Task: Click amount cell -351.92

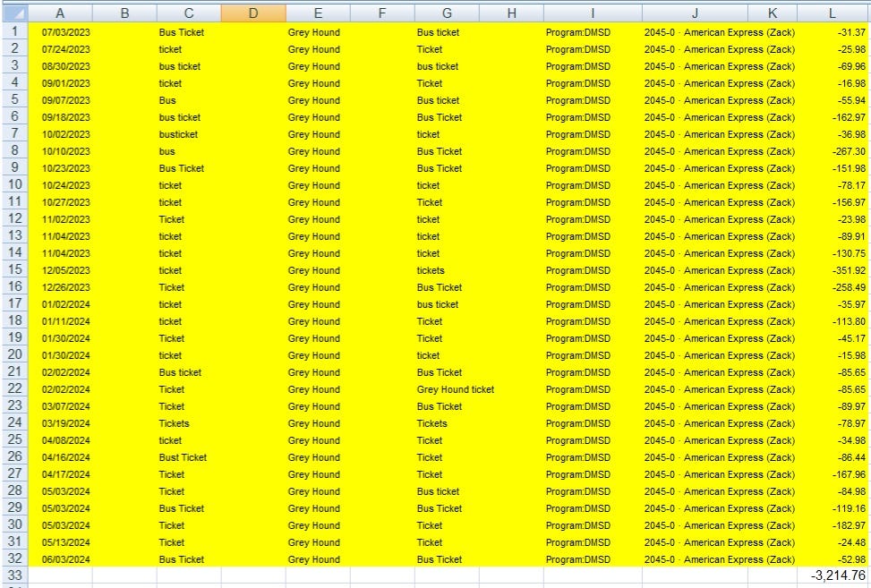Action: coord(833,270)
